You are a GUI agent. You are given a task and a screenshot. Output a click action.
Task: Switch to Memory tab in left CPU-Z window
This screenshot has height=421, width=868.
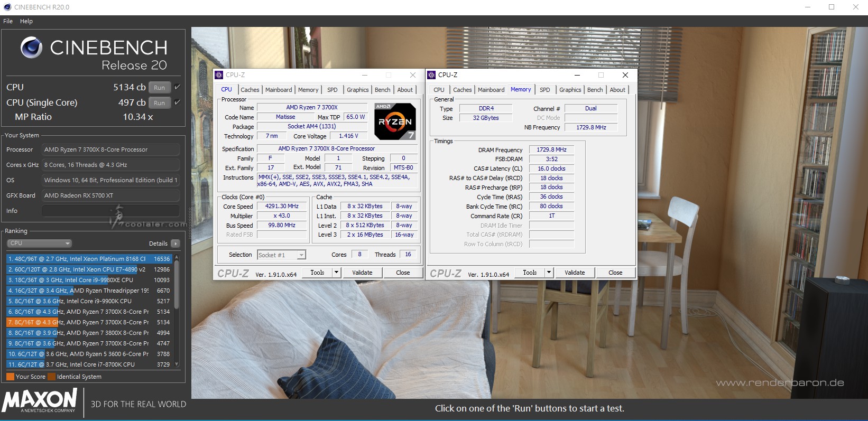(x=308, y=90)
